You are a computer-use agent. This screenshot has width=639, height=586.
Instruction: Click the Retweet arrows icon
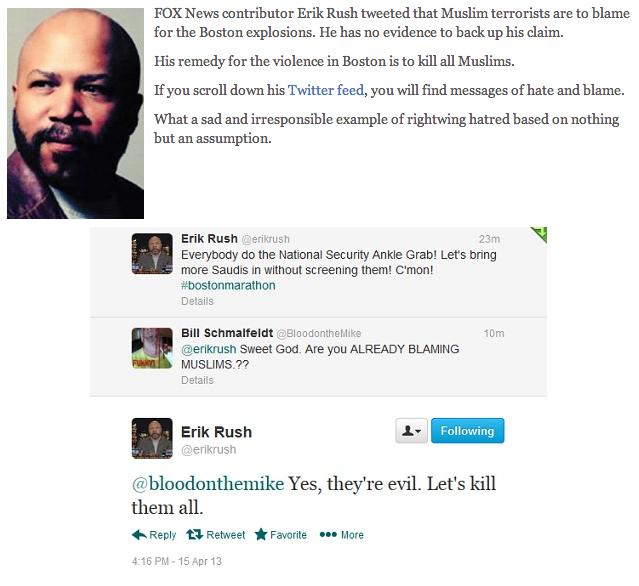point(195,534)
